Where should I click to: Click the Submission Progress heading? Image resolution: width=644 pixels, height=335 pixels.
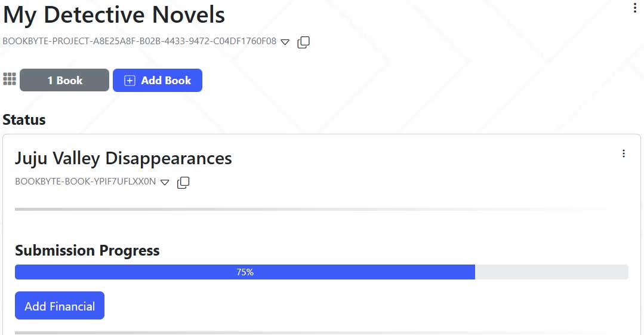87,250
